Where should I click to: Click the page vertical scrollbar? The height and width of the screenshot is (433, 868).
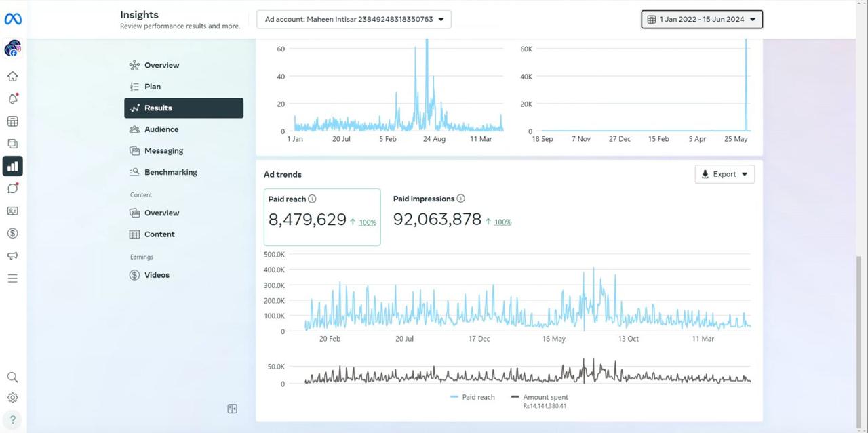pos(861,339)
